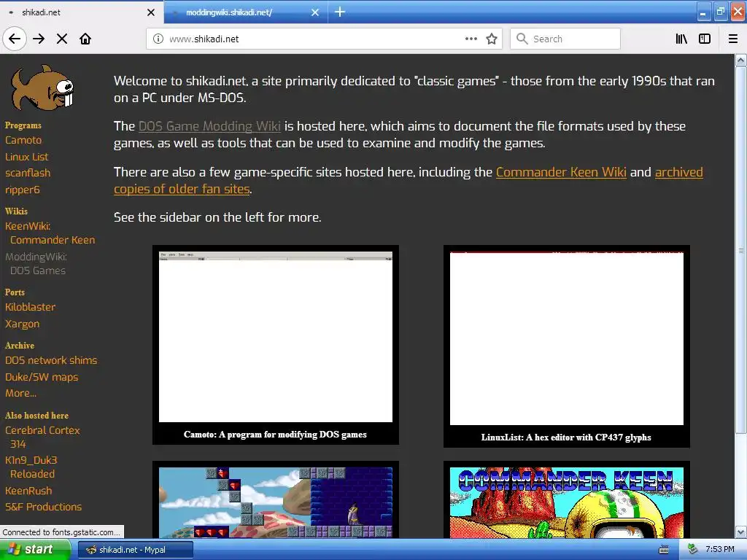
Task: Open the home page via house icon
Action: [85, 39]
